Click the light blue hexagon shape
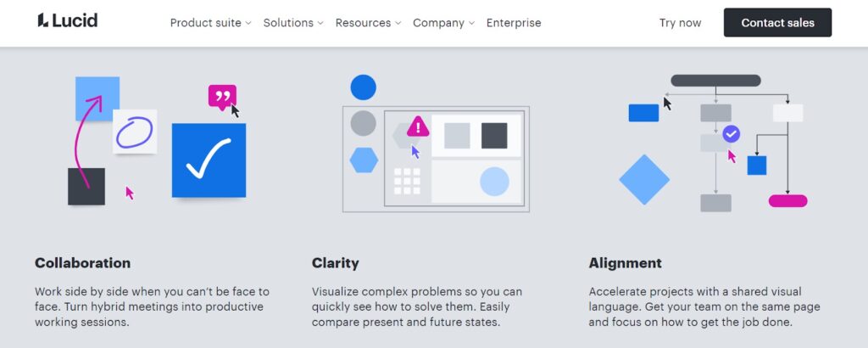Screen dimensions: 868x348 coord(364,160)
